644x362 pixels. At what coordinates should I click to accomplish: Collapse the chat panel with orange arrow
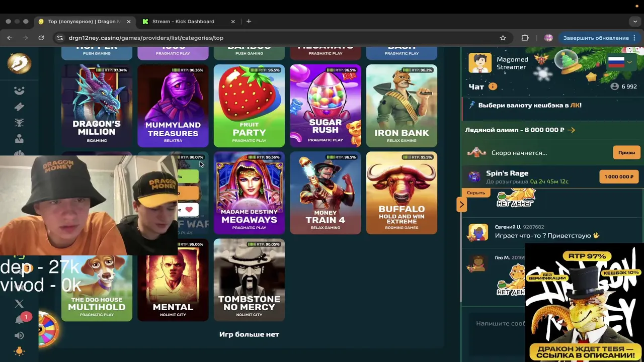pyautogui.click(x=461, y=204)
